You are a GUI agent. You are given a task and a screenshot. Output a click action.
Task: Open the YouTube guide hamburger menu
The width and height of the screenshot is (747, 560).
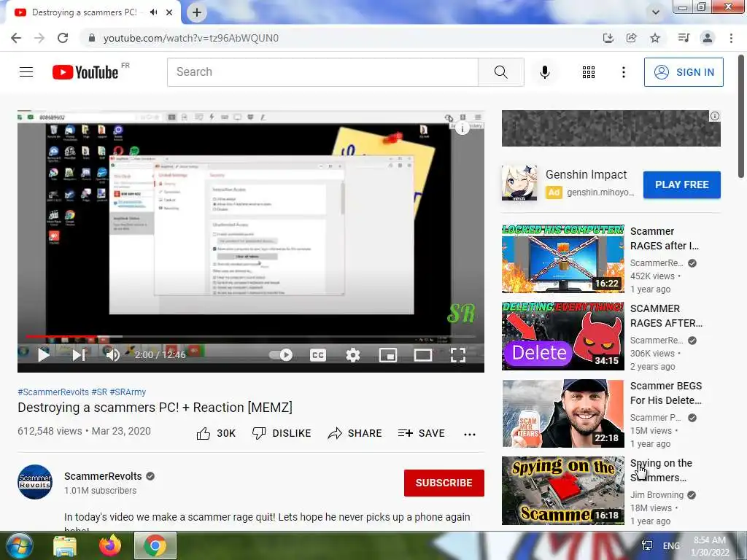pyautogui.click(x=26, y=72)
